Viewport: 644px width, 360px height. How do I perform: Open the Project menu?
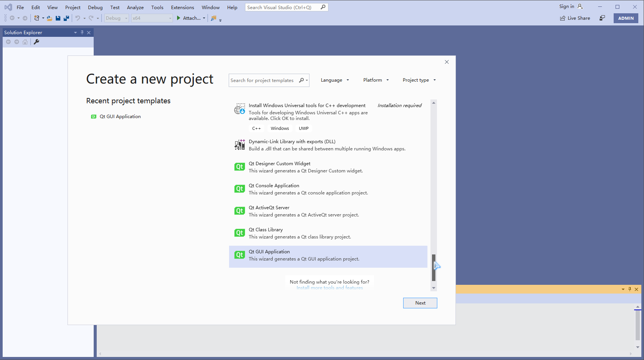pyautogui.click(x=73, y=7)
